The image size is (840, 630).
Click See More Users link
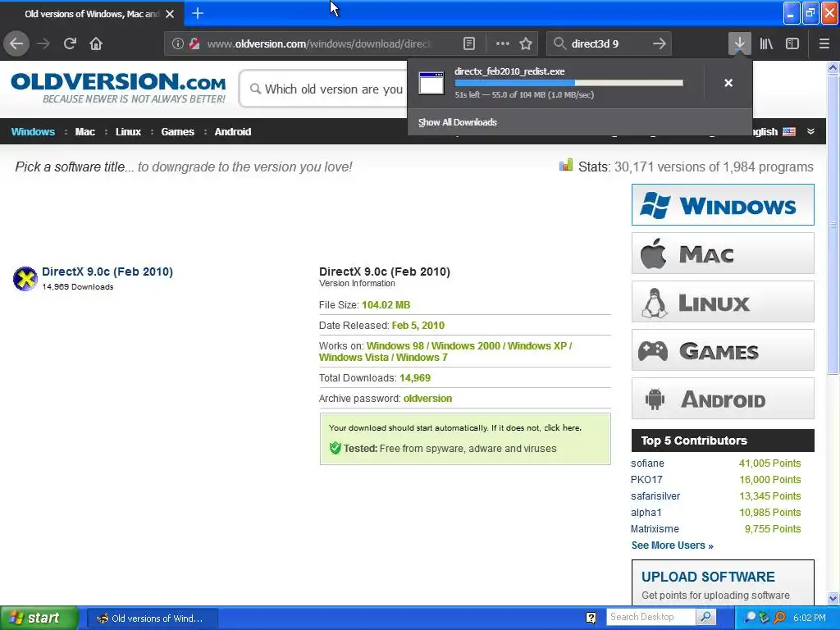tap(673, 546)
